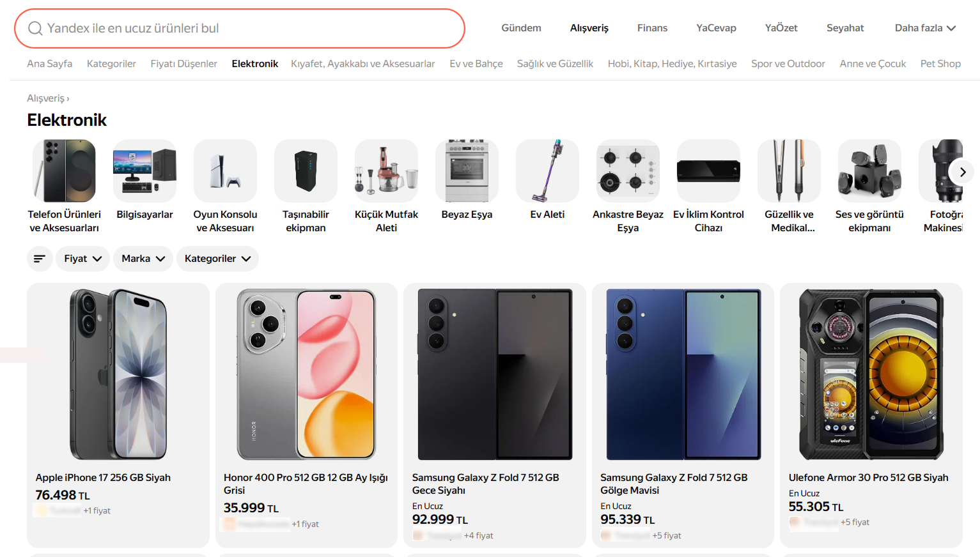Click the Yandex product search field
The image size is (980, 557).
point(249,28)
